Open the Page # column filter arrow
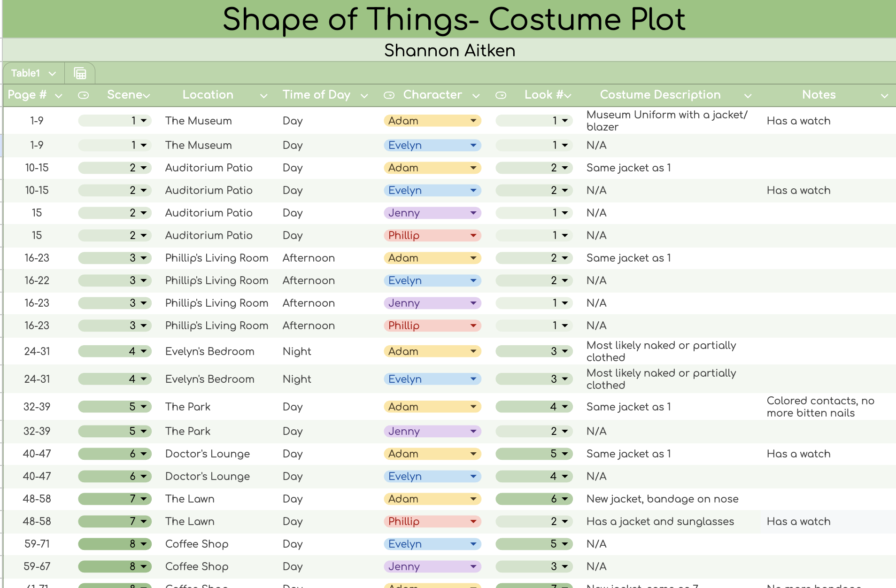 (59, 96)
